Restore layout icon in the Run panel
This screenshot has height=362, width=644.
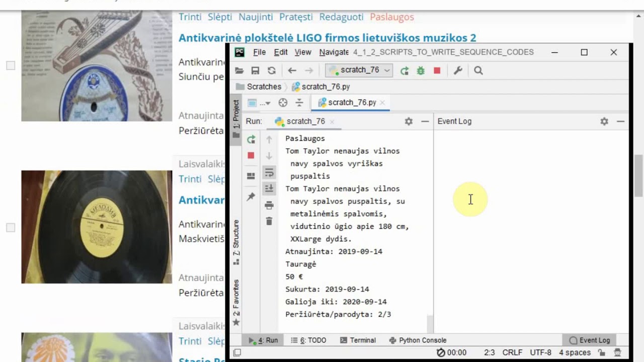tap(251, 176)
